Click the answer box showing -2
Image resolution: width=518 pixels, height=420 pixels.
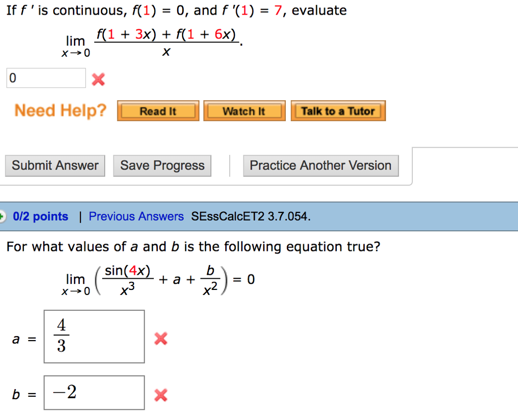point(94,393)
